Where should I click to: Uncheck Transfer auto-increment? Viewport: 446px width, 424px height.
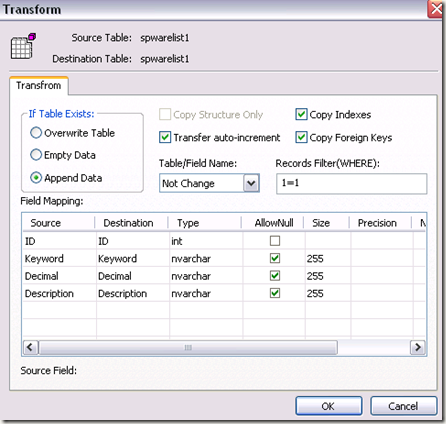coord(165,137)
